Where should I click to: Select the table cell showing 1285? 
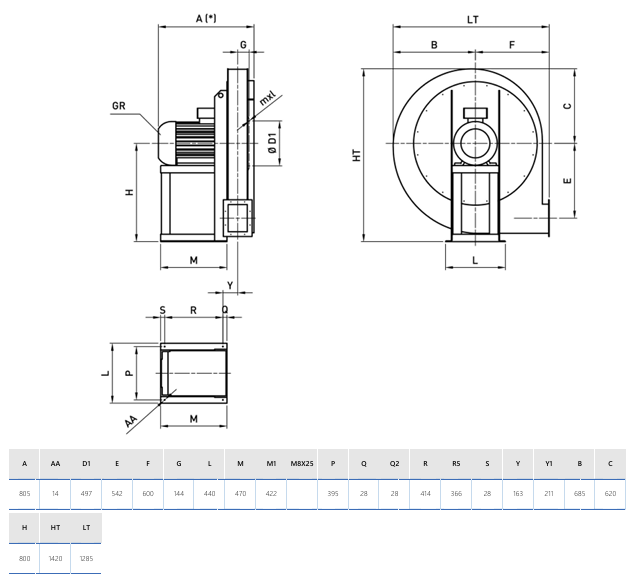(x=86, y=560)
